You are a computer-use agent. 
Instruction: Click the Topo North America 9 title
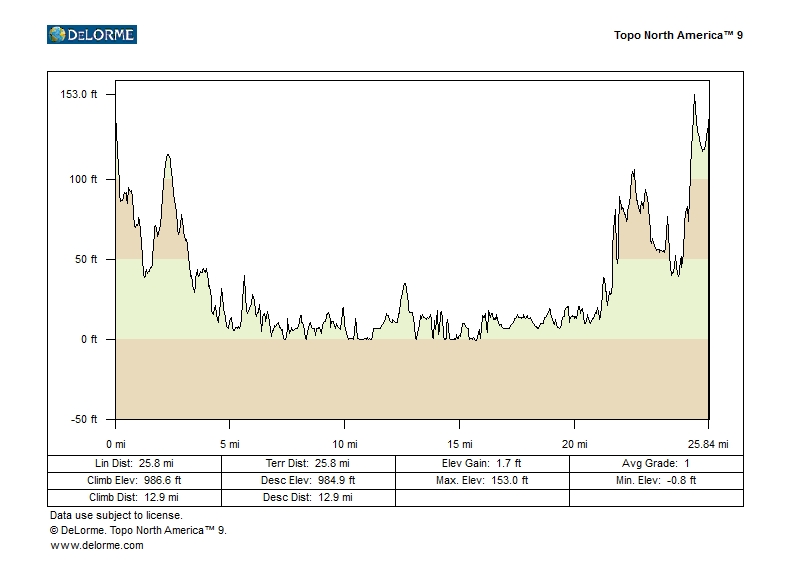678,35
